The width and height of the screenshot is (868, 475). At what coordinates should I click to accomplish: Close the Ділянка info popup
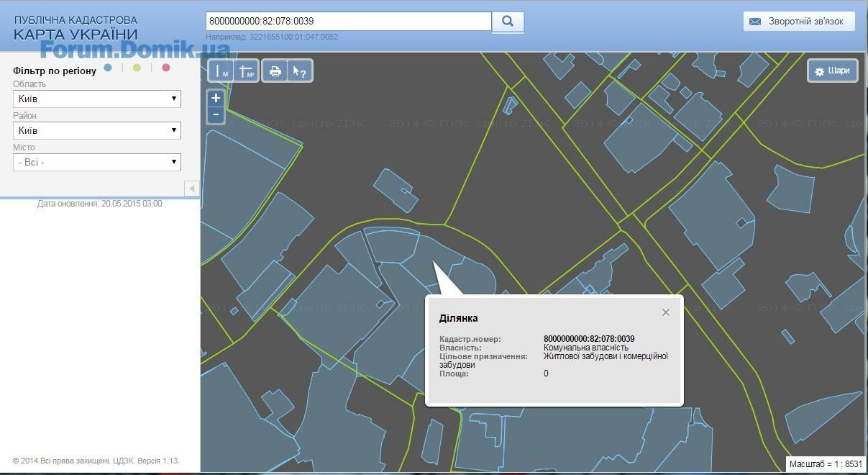666,312
